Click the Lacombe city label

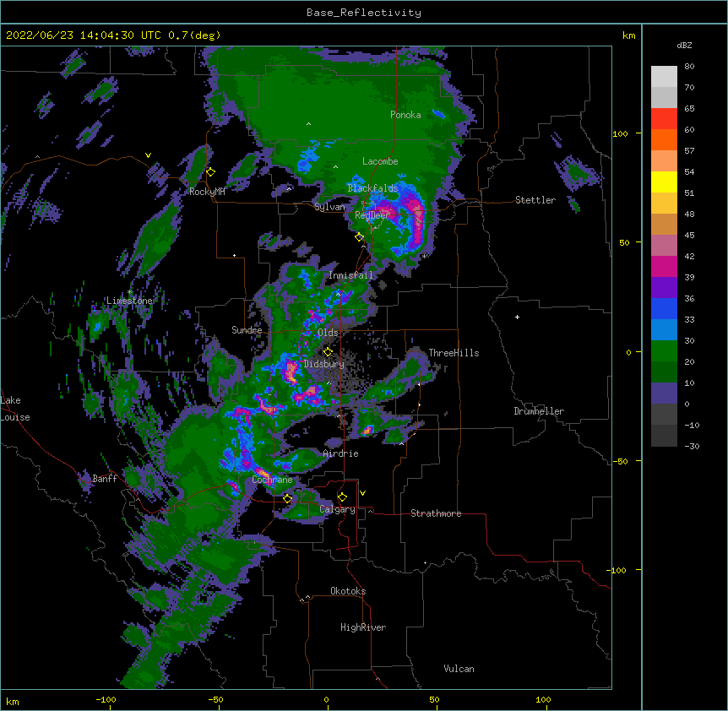[x=380, y=161]
